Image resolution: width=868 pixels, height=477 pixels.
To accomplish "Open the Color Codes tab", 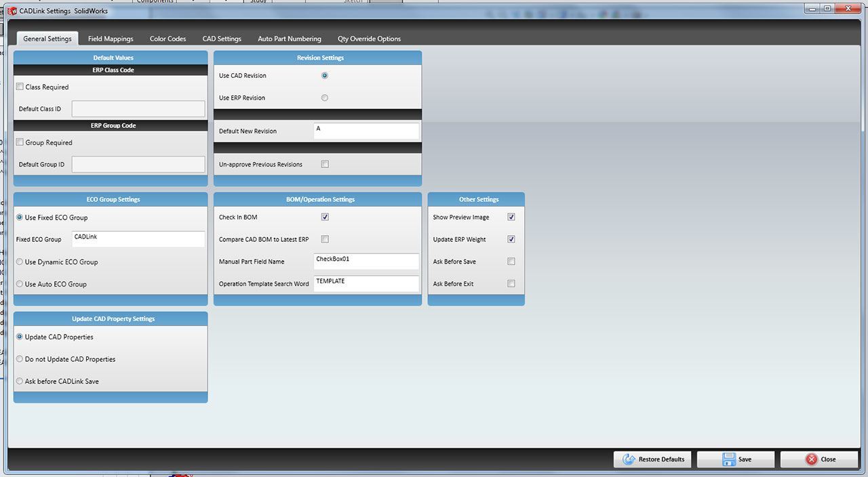I will 167,39.
